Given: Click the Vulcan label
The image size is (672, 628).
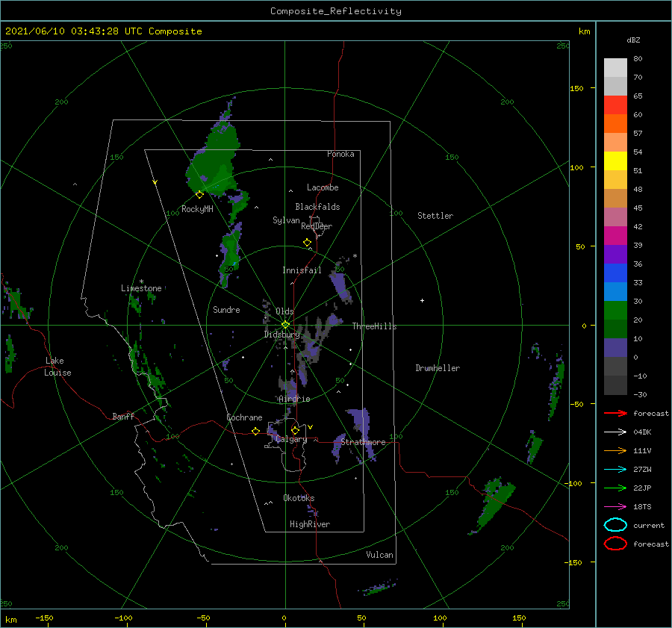Looking at the screenshot, I should [379, 555].
